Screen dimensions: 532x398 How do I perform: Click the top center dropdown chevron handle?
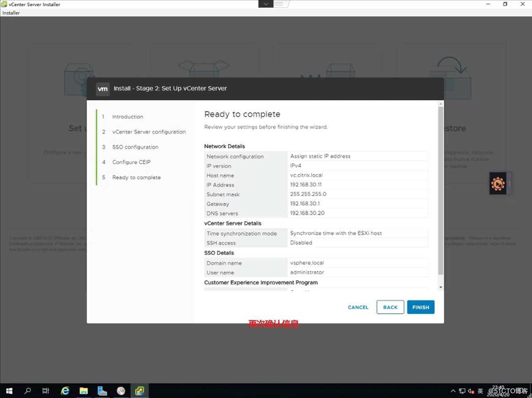tap(266, 4)
